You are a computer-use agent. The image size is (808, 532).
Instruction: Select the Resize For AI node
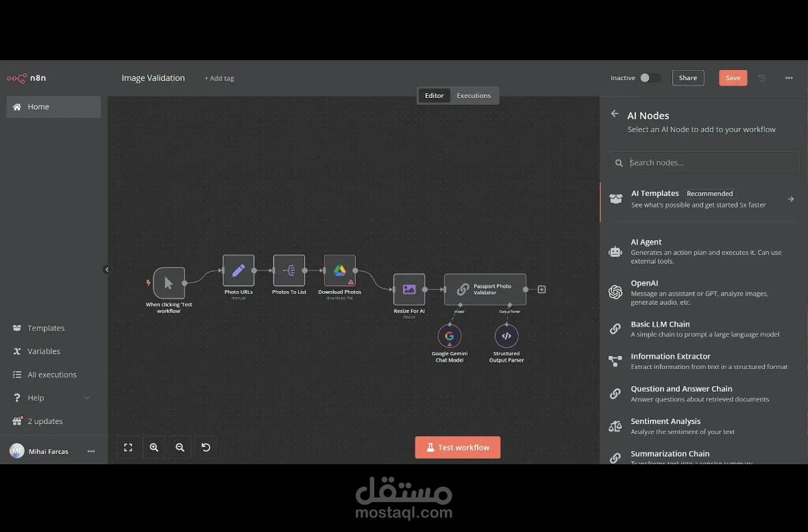click(409, 290)
